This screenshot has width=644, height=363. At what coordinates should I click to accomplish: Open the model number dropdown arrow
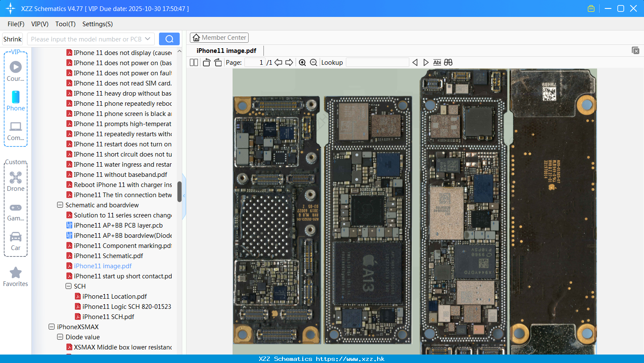(x=148, y=39)
